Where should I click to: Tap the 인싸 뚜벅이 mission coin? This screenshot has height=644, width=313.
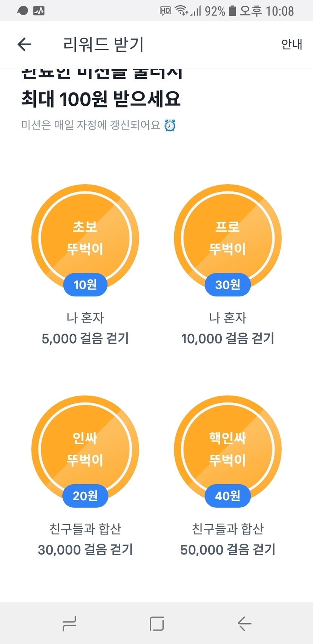pyautogui.click(x=85, y=449)
